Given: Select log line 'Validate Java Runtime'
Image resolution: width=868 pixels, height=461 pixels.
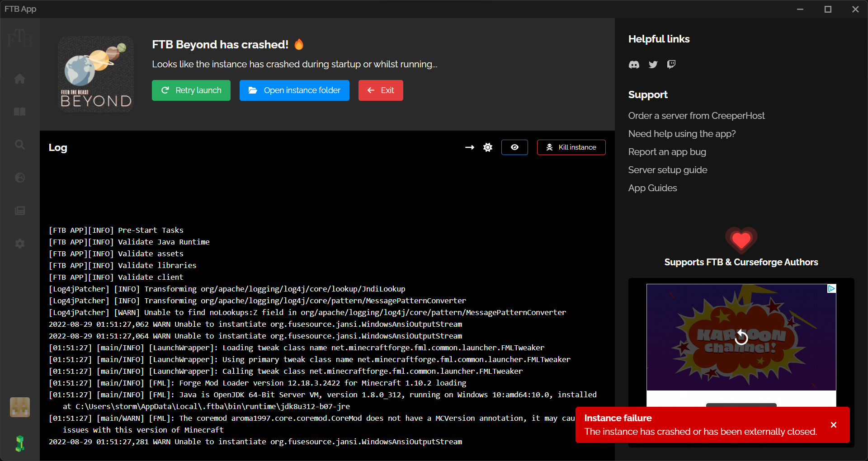Looking at the screenshot, I should coord(129,242).
